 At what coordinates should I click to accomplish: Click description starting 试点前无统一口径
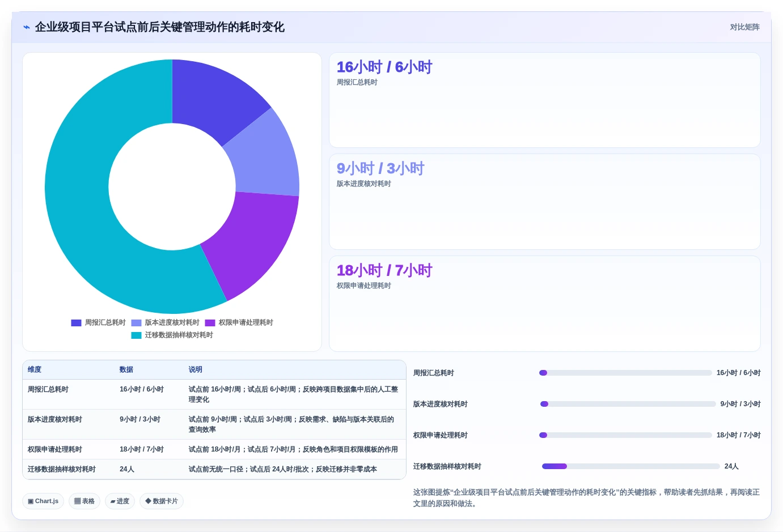coord(283,469)
